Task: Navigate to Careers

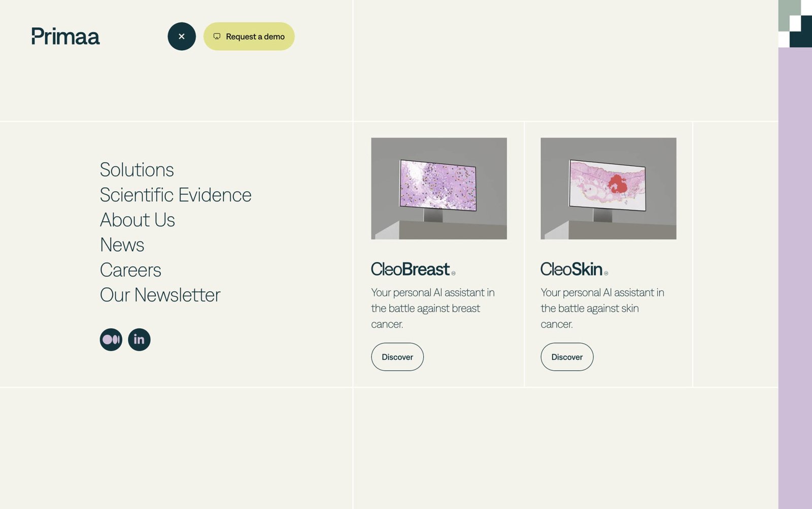Action: click(130, 270)
